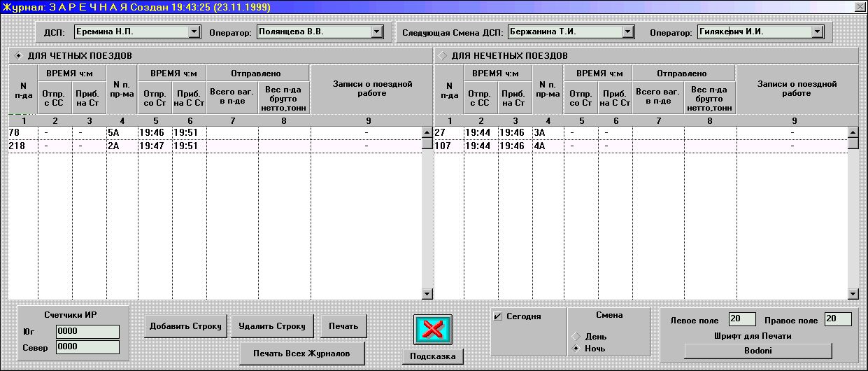Choose print font via Bodoni button

[757, 351]
